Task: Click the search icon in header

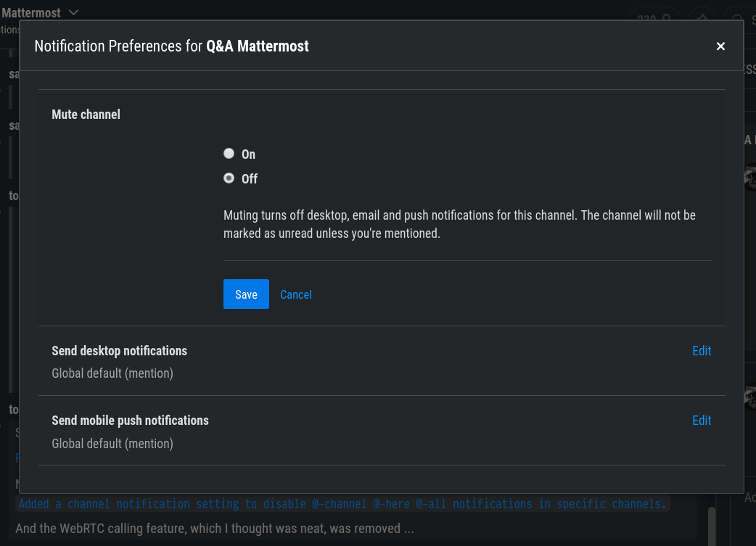Action: point(738,17)
